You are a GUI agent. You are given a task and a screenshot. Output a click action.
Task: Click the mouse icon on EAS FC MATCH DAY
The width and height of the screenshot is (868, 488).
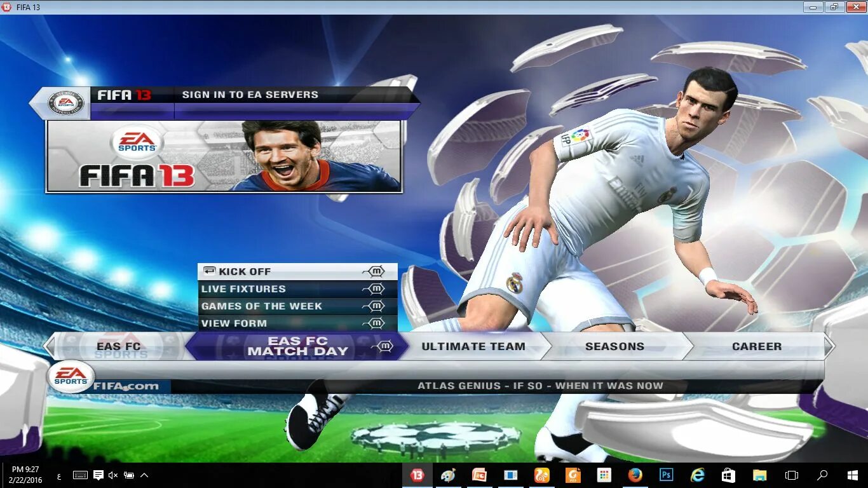383,346
